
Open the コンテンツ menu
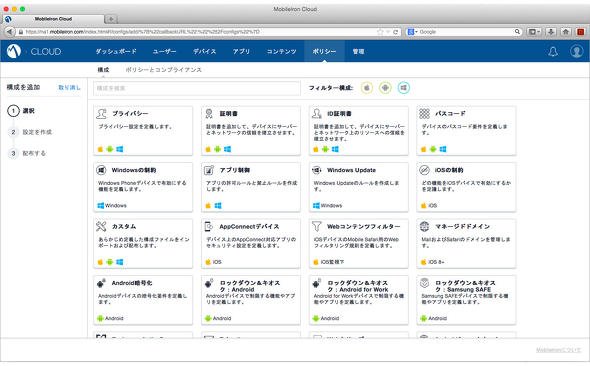tap(281, 52)
